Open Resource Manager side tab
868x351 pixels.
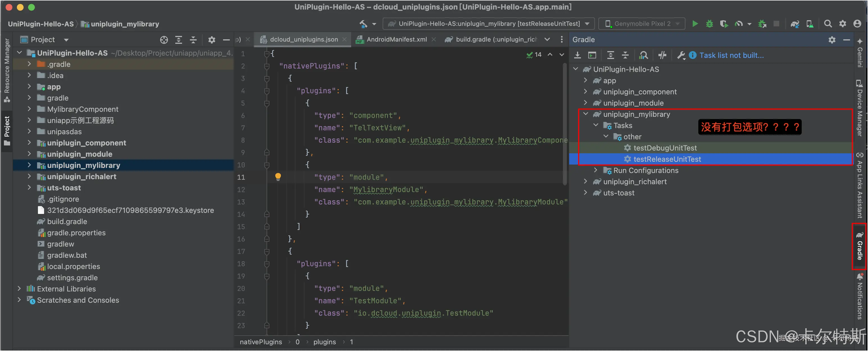click(x=7, y=70)
